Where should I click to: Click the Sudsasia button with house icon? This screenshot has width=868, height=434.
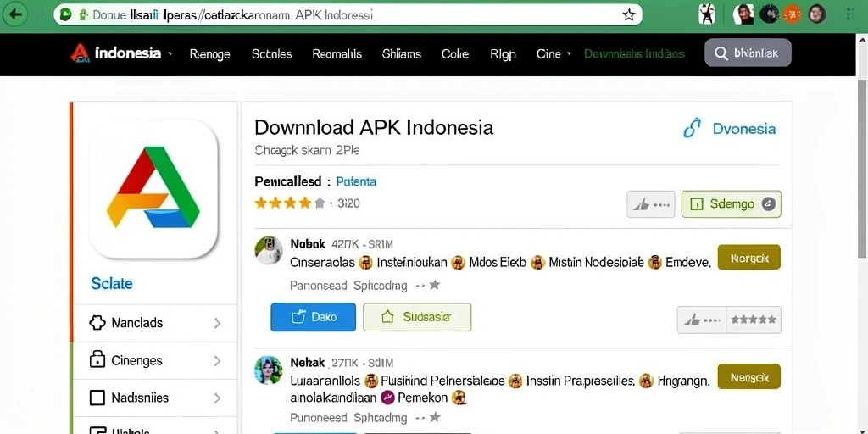tap(417, 317)
